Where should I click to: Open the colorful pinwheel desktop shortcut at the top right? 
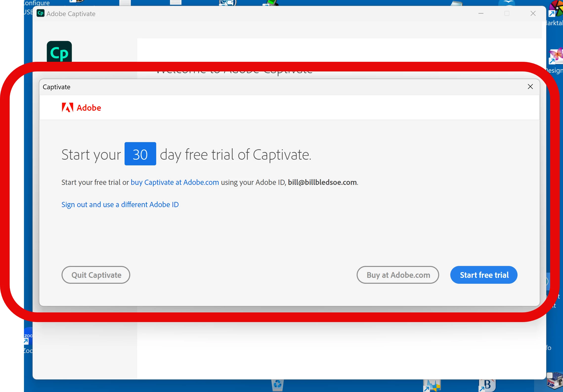(556, 9)
